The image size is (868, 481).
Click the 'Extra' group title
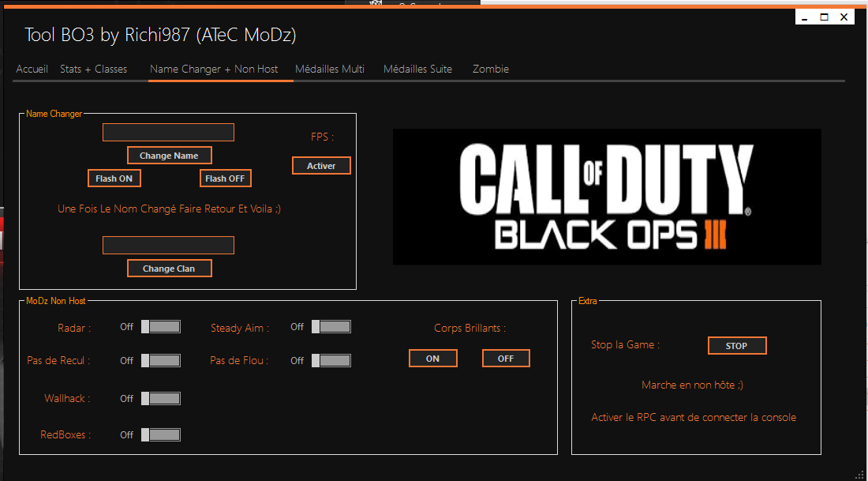click(587, 302)
